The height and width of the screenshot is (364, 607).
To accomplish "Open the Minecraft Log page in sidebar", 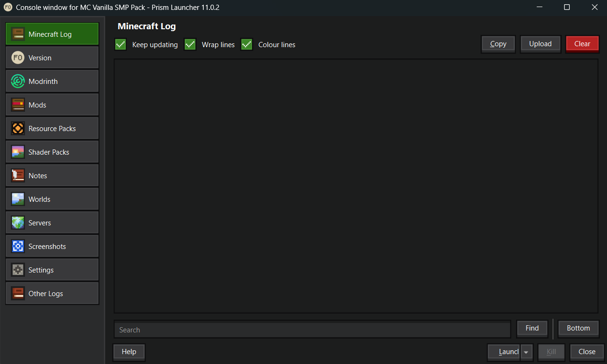I will click(x=52, y=34).
